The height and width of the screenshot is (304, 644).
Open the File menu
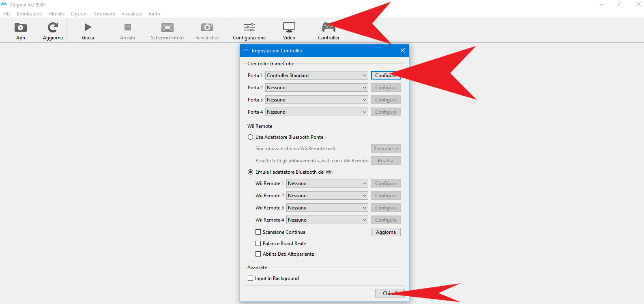pos(7,14)
